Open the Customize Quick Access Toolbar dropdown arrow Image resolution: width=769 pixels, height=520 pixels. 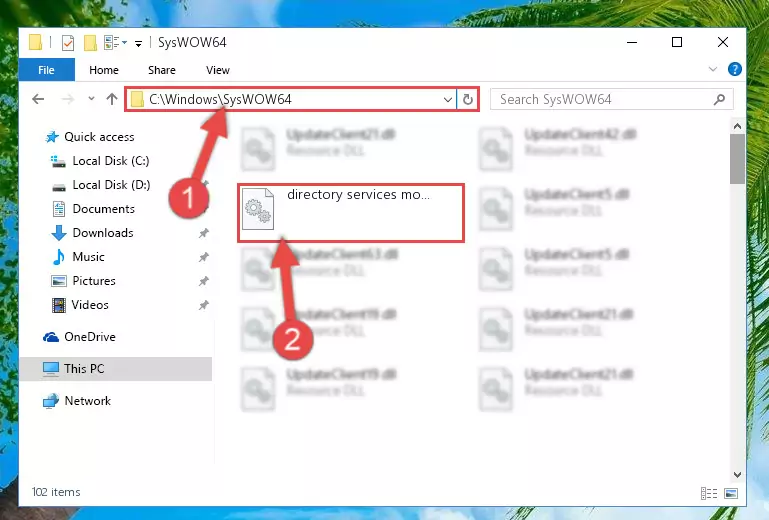(x=138, y=44)
